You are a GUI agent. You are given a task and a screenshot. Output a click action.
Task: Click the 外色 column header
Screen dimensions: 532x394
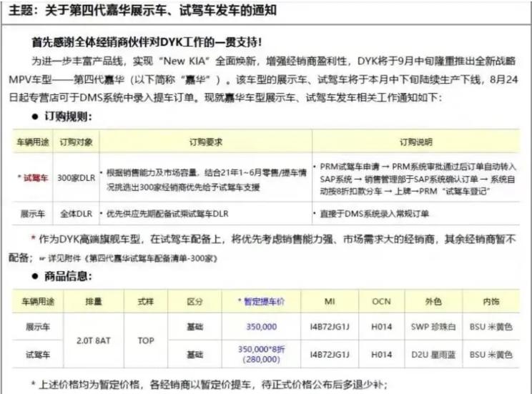pos(433,302)
